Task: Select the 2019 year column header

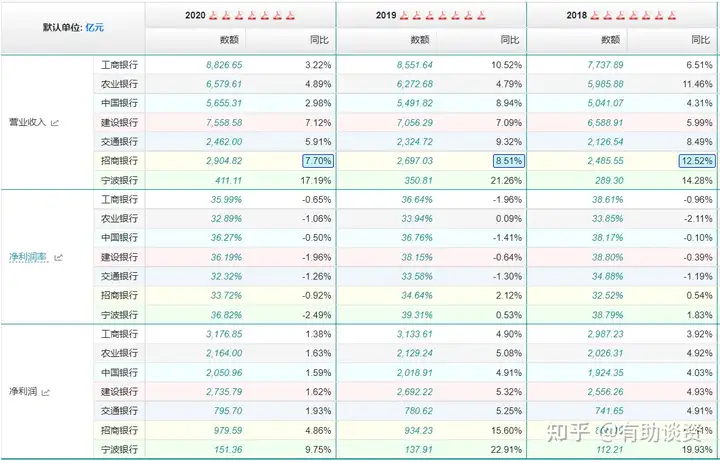Action: point(386,16)
